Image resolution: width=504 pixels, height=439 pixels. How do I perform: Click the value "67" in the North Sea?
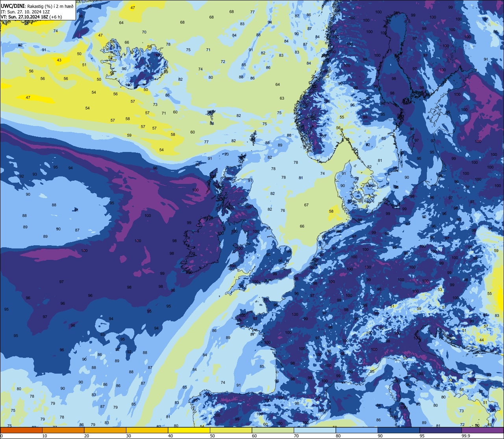pos(306,205)
